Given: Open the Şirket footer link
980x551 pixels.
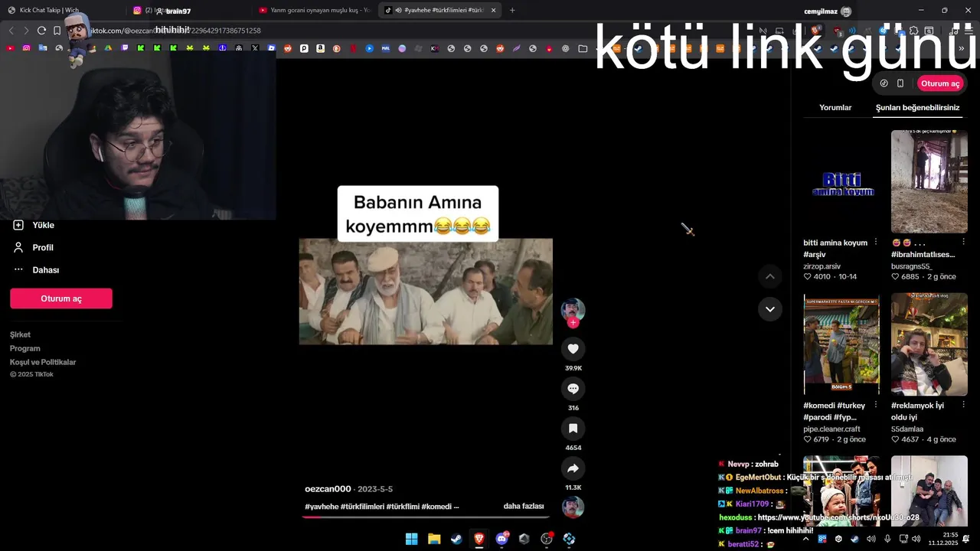Looking at the screenshot, I should (x=20, y=334).
